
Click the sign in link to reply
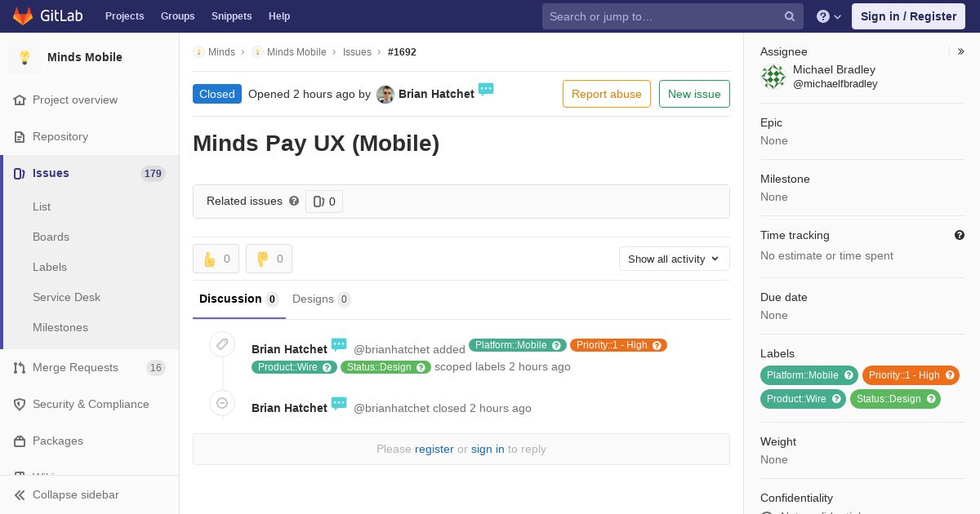coord(488,449)
